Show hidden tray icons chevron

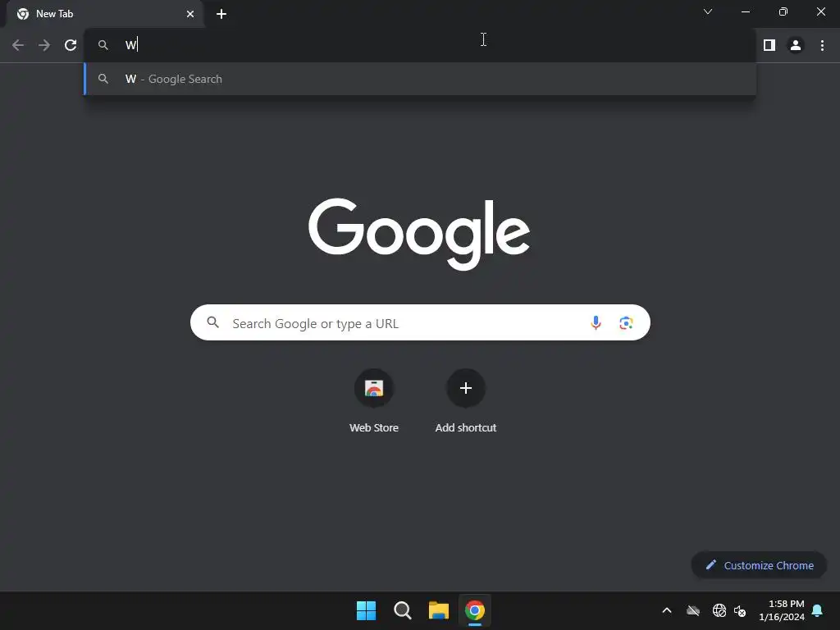click(x=667, y=610)
